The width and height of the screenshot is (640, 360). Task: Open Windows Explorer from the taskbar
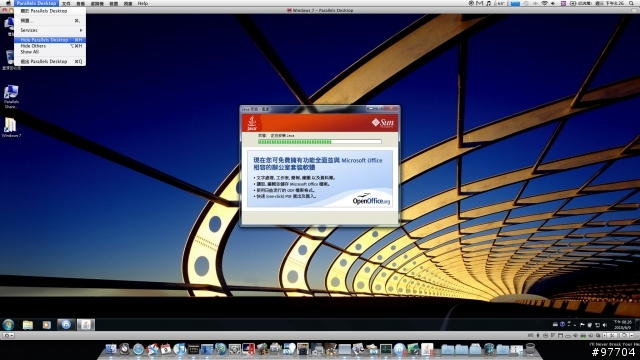coord(28,325)
